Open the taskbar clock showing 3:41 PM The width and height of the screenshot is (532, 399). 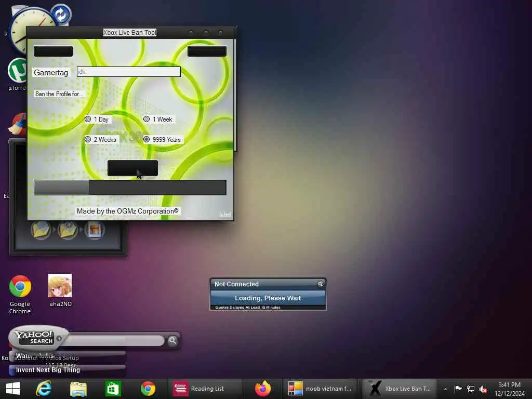coord(509,389)
